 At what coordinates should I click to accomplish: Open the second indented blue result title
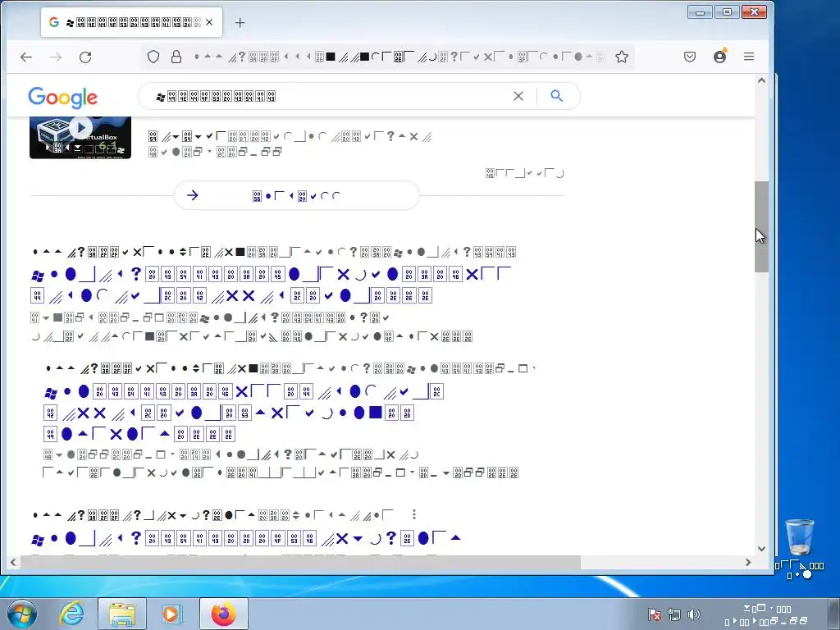tap(243, 413)
